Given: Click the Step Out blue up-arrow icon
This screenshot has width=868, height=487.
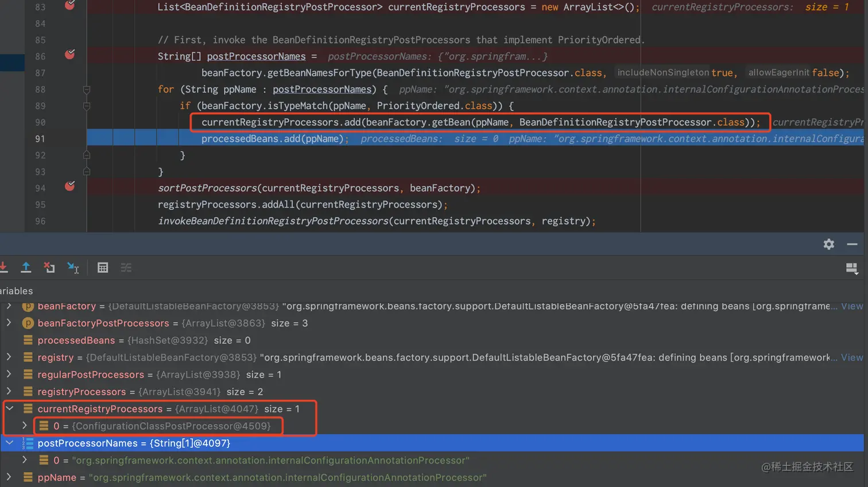Looking at the screenshot, I should pyautogui.click(x=26, y=267).
